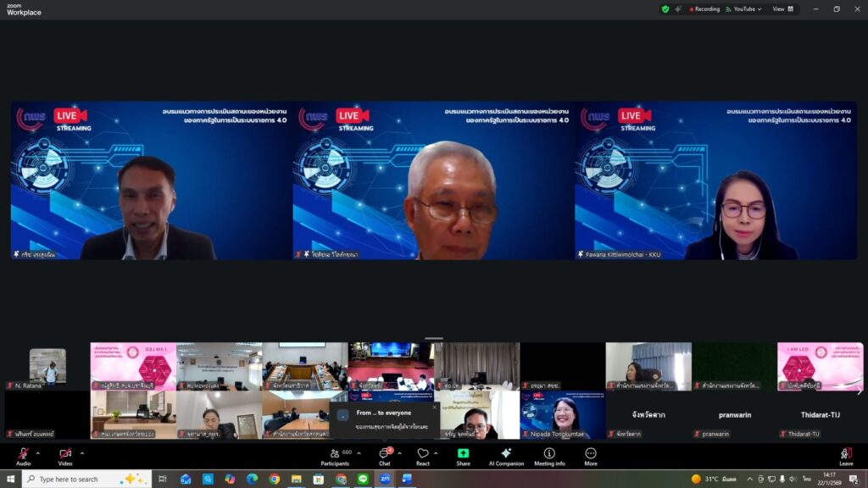This screenshot has height=488, width=868.
Task: Open the AI Companion
Action: tap(506, 457)
